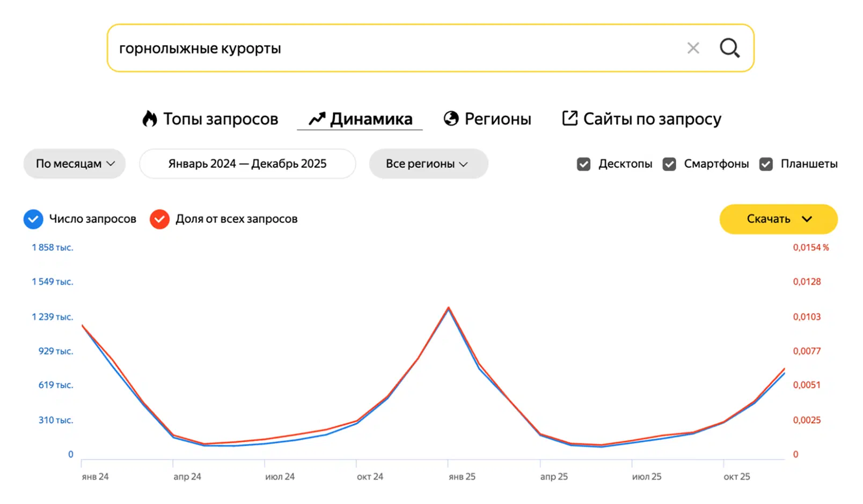Open the Скачать dropdown arrow

pyautogui.click(x=807, y=219)
